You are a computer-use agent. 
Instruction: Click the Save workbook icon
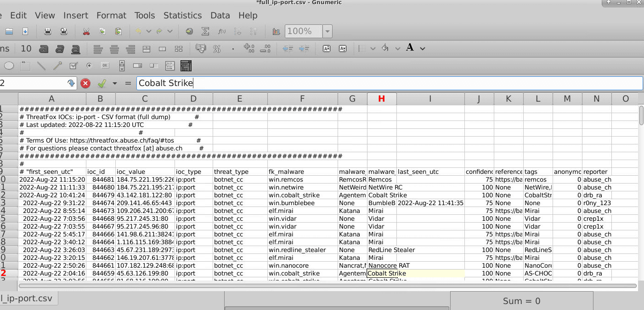[26, 31]
